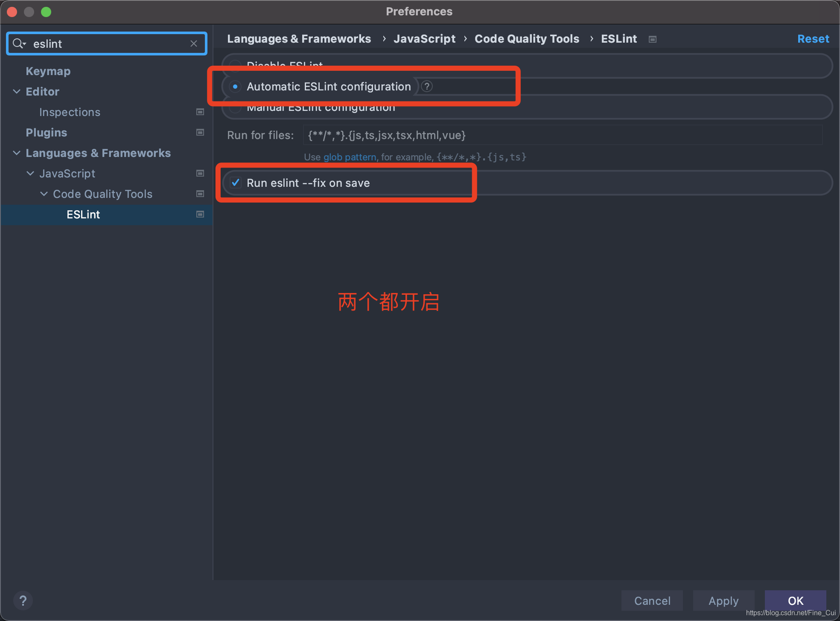Click inside the Run for files input field
This screenshot has height=621, width=840.
coord(470,135)
